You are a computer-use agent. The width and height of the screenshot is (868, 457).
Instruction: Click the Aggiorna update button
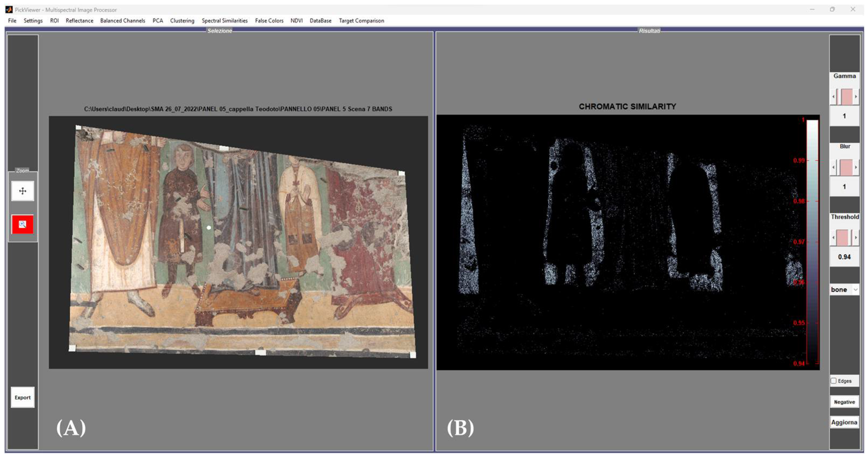[844, 422]
